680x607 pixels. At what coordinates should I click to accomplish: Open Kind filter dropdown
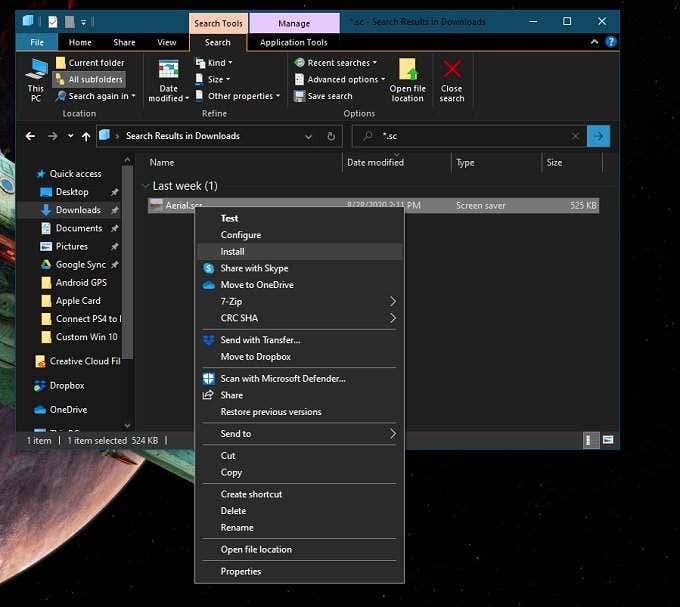[x=214, y=63]
